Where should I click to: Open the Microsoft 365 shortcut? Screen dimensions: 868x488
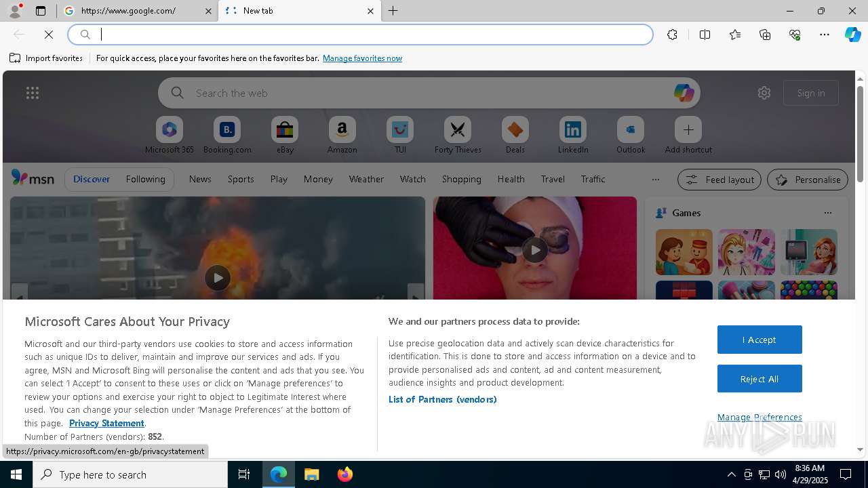click(x=170, y=136)
